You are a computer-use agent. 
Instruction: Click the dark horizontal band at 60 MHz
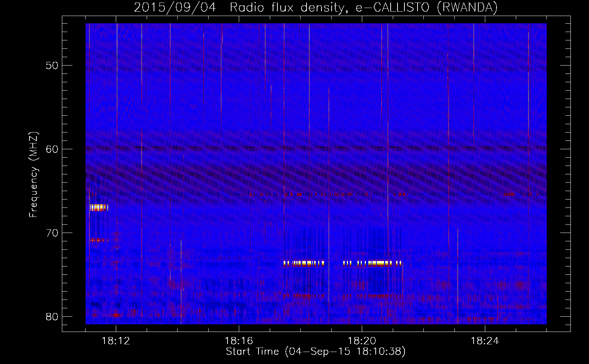[316, 148]
